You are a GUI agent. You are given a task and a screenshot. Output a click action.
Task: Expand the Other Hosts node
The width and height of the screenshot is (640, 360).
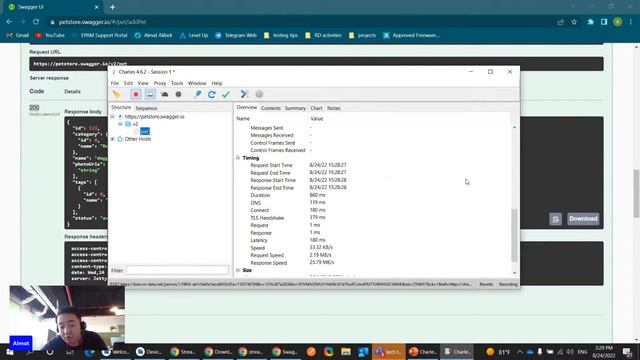[x=113, y=139]
